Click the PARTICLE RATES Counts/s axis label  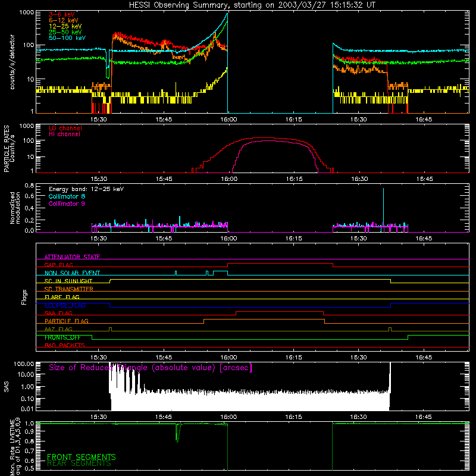click(x=9, y=149)
